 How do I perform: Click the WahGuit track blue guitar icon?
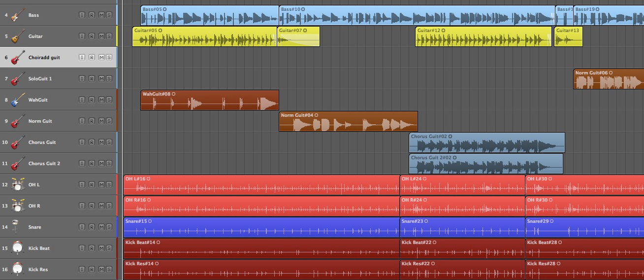pos(18,100)
